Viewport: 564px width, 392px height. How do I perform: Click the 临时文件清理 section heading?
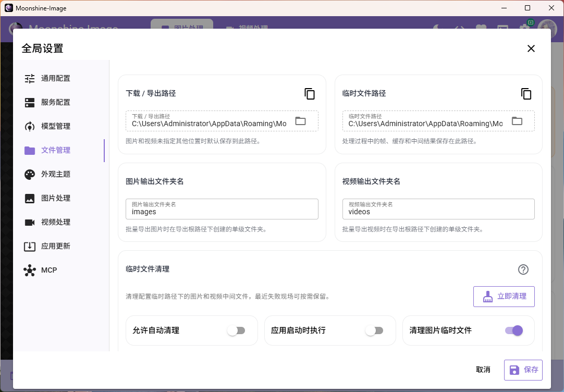(148, 269)
